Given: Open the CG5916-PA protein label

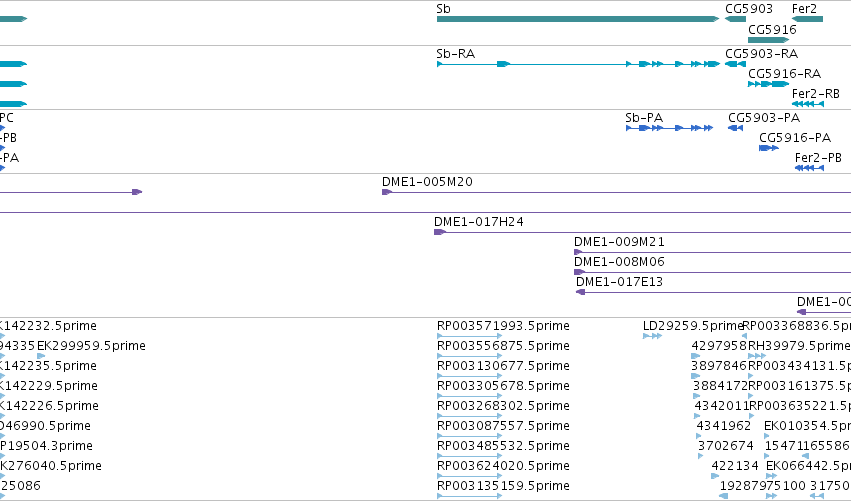Looking at the screenshot, I should [x=795, y=138].
